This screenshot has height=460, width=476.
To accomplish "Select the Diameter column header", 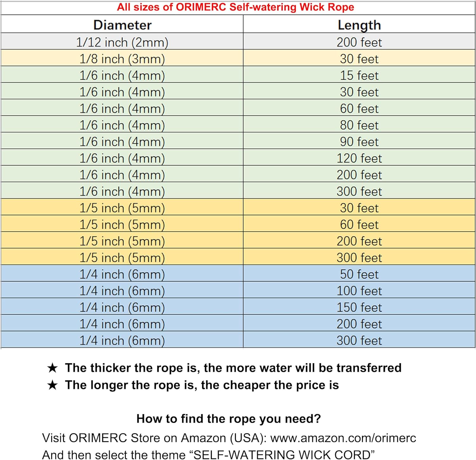I will click(122, 24).
